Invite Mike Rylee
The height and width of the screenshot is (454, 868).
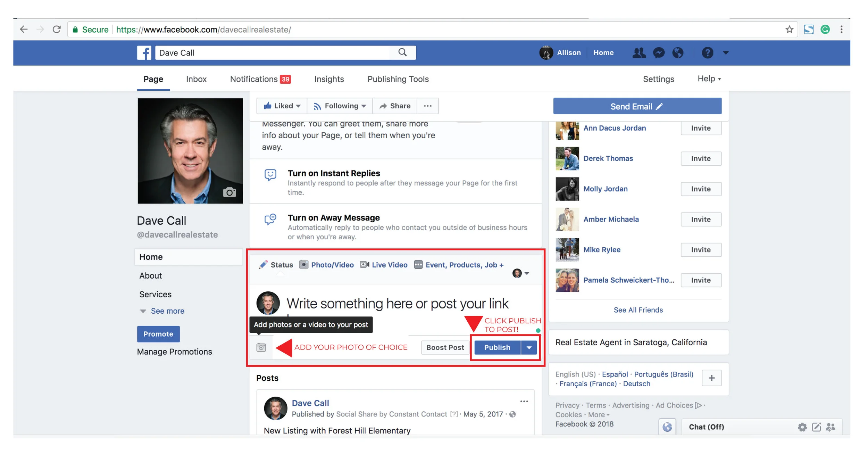(701, 250)
